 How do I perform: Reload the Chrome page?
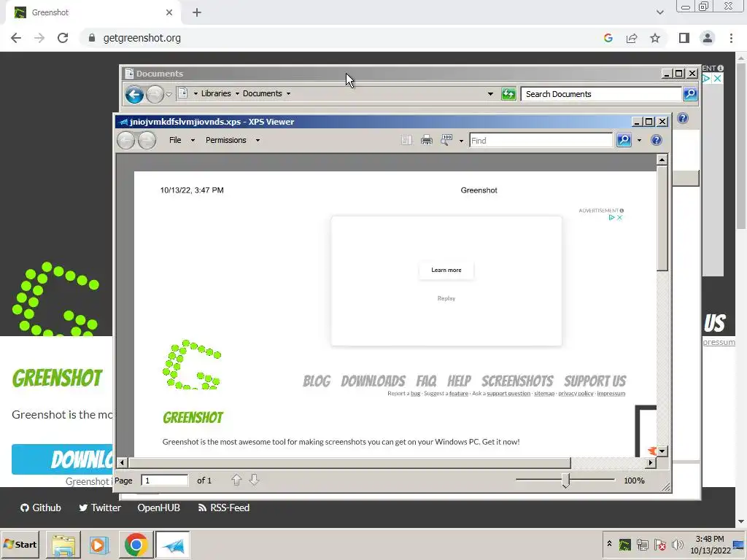tap(63, 38)
